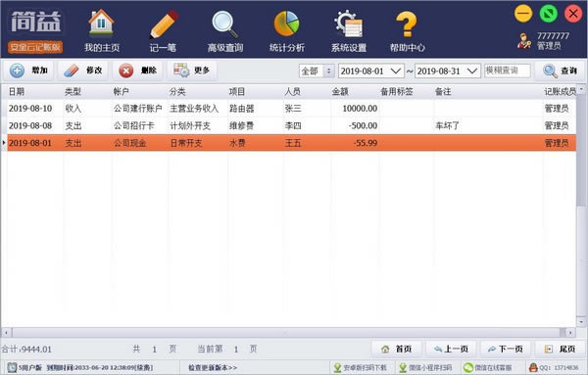Select the 2019-08-01 date cell

tap(30, 143)
